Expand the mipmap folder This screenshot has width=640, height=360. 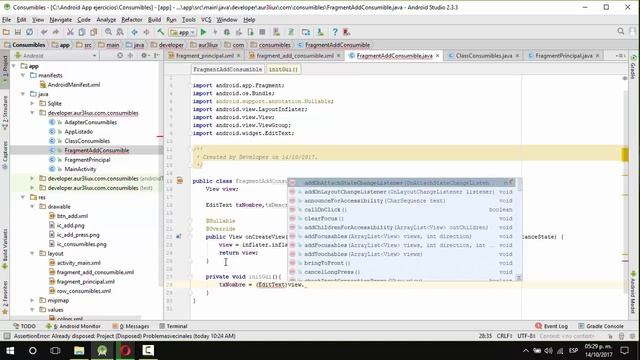pos(32,300)
